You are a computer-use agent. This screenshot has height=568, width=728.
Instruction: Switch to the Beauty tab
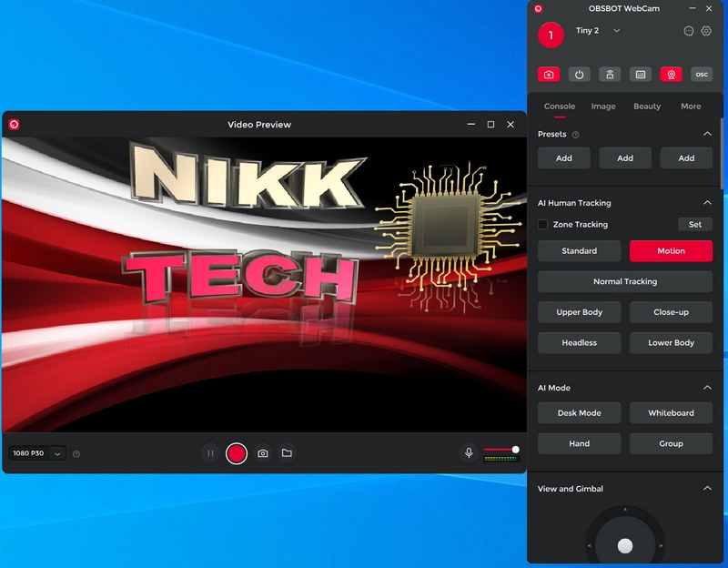[647, 106]
